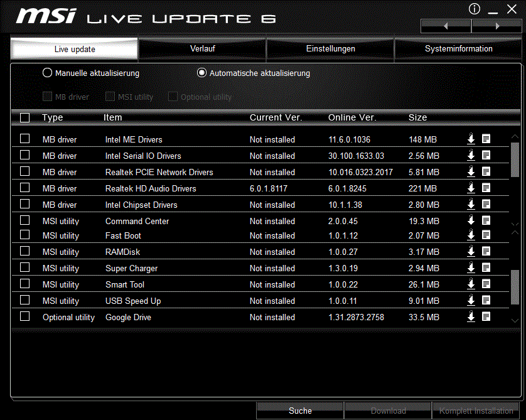Click the Komplett Installation button

point(476,411)
